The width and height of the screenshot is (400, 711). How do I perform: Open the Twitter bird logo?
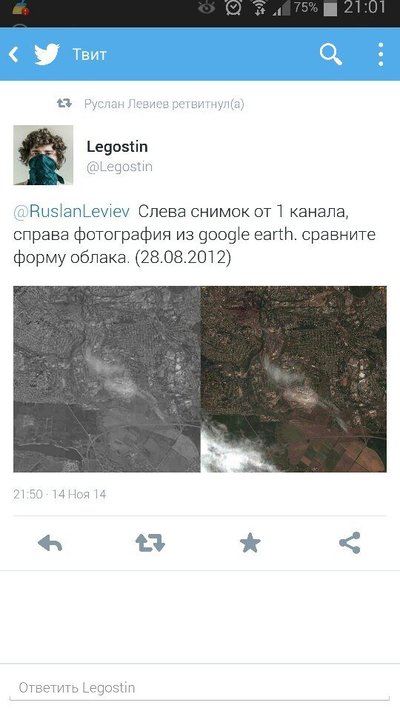(47, 54)
